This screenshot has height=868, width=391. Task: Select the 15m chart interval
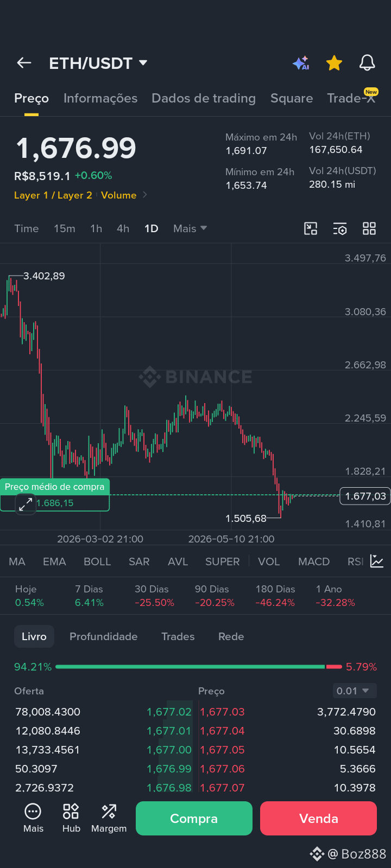65,228
